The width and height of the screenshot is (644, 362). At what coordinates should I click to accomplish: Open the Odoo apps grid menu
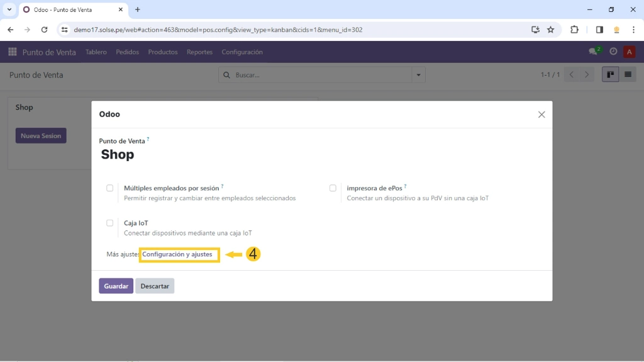point(12,52)
